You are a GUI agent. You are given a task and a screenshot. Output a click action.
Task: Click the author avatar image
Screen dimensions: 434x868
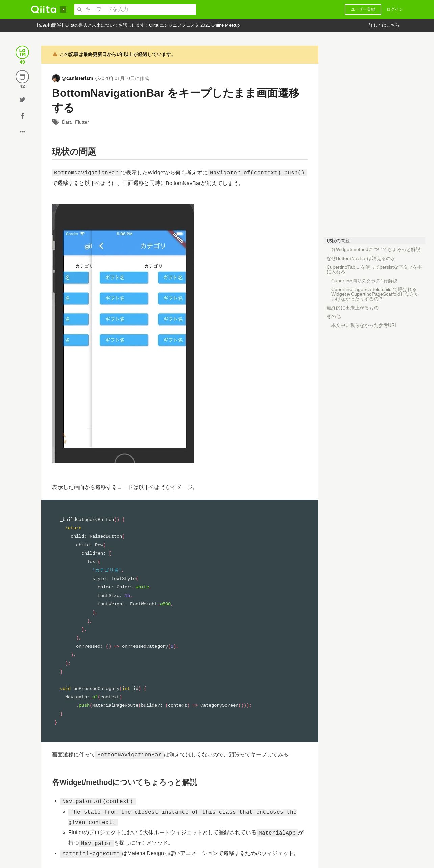(56, 78)
